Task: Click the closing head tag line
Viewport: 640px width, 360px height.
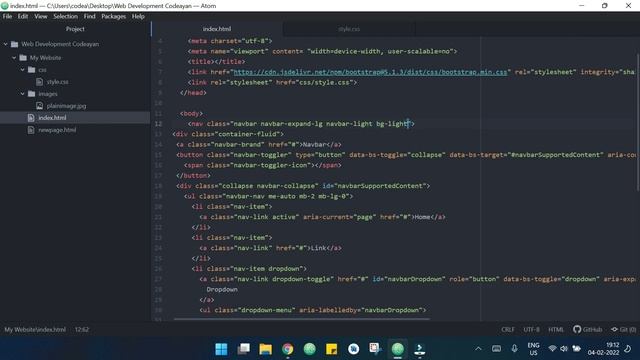Action: [x=193, y=93]
